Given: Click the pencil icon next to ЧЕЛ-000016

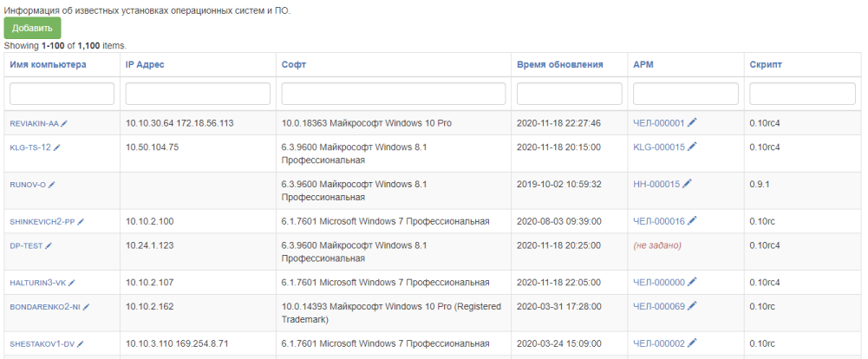Looking at the screenshot, I should (x=692, y=221).
